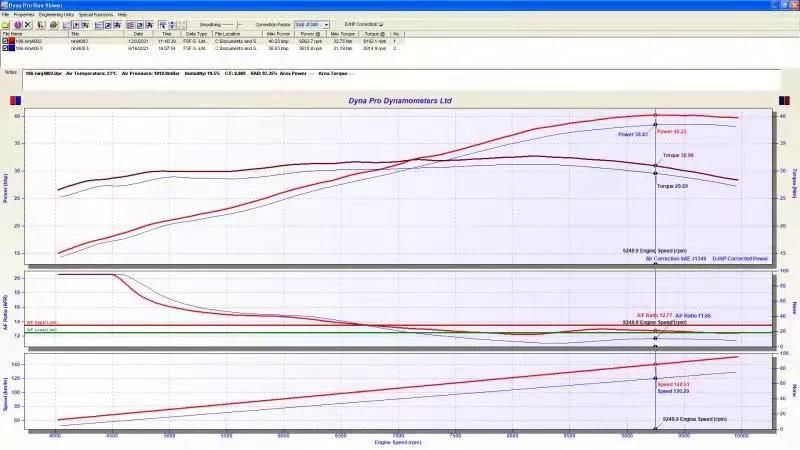Open the File menu
Viewport: 800px width, 450px height.
tap(5, 15)
